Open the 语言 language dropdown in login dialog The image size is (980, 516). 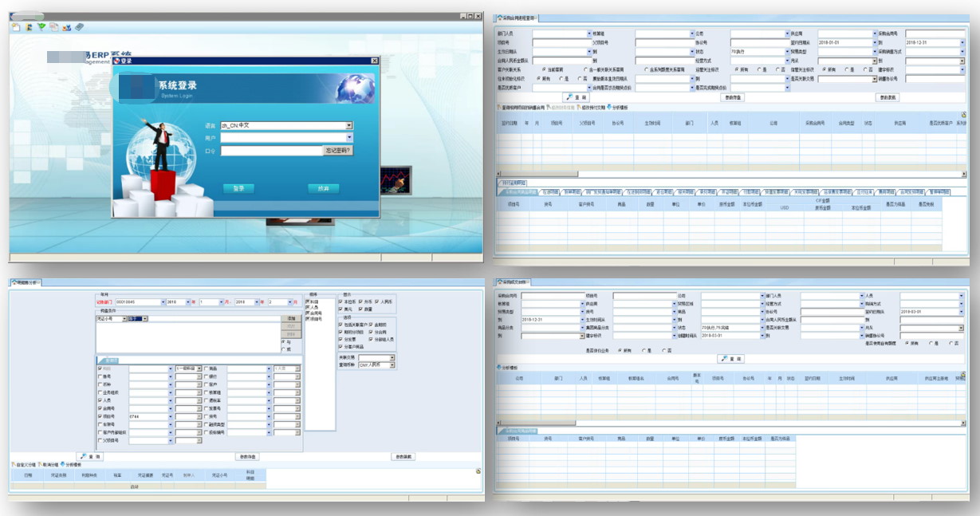(x=348, y=126)
